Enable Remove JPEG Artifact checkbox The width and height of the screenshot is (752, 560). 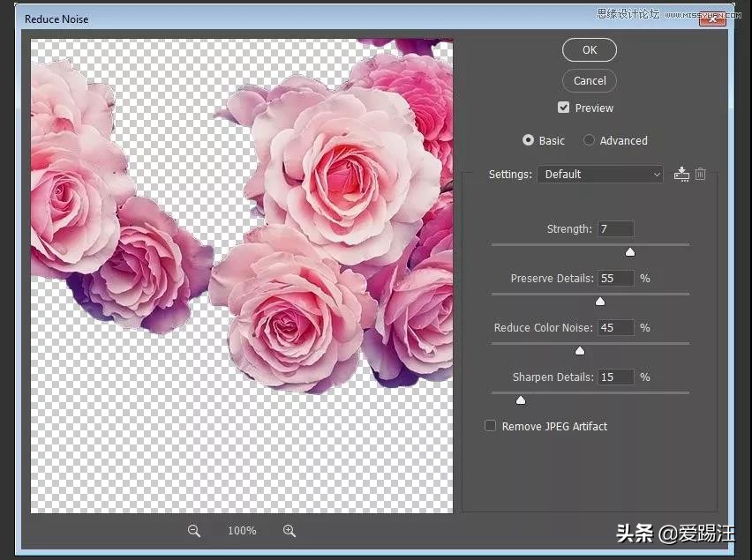tap(491, 426)
